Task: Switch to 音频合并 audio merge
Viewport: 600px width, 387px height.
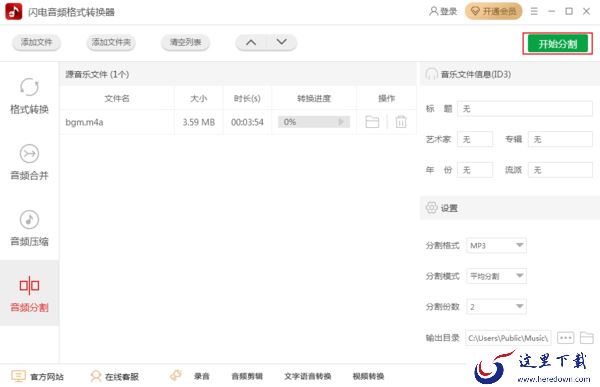Action: (29, 162)
